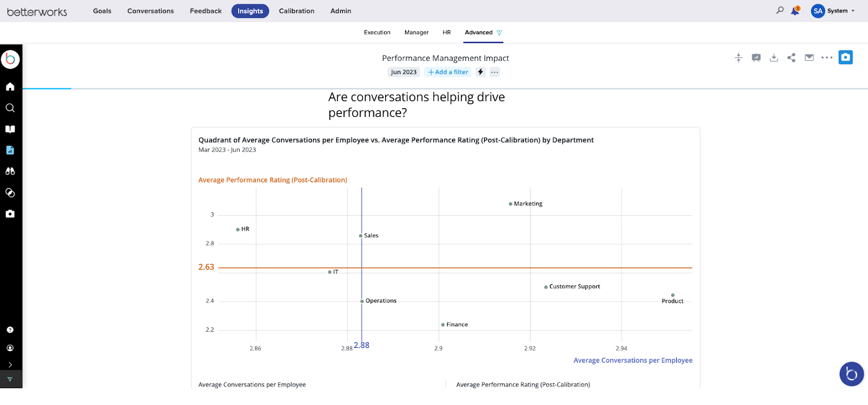Open the floating blue chat button
The width and height of the screenshot is (868, 405).
pyautogui.click(x=851, y=374)
